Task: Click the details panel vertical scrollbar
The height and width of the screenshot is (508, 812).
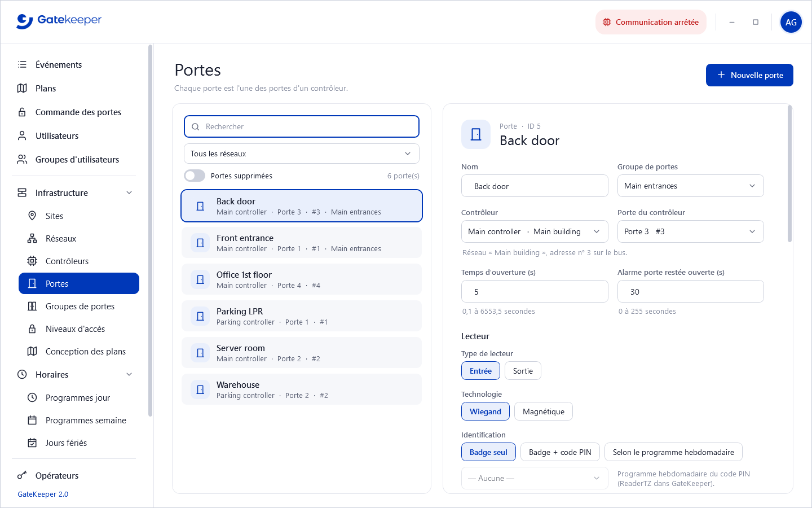Action: (789, 174)
